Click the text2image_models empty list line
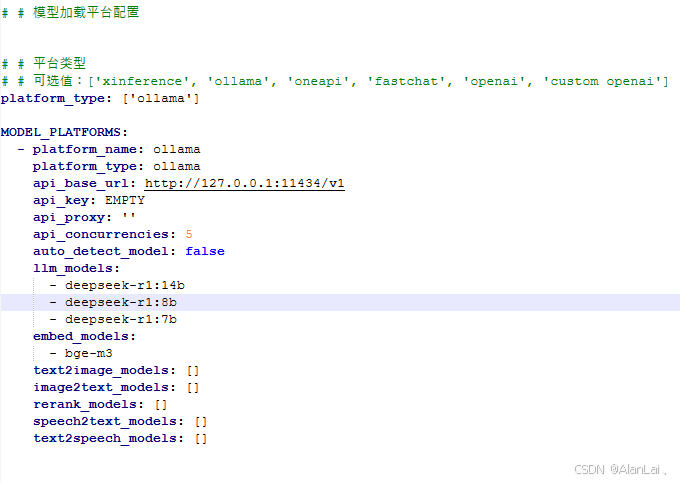This screenshot has height=483, width=680. [x=116, y=370]
